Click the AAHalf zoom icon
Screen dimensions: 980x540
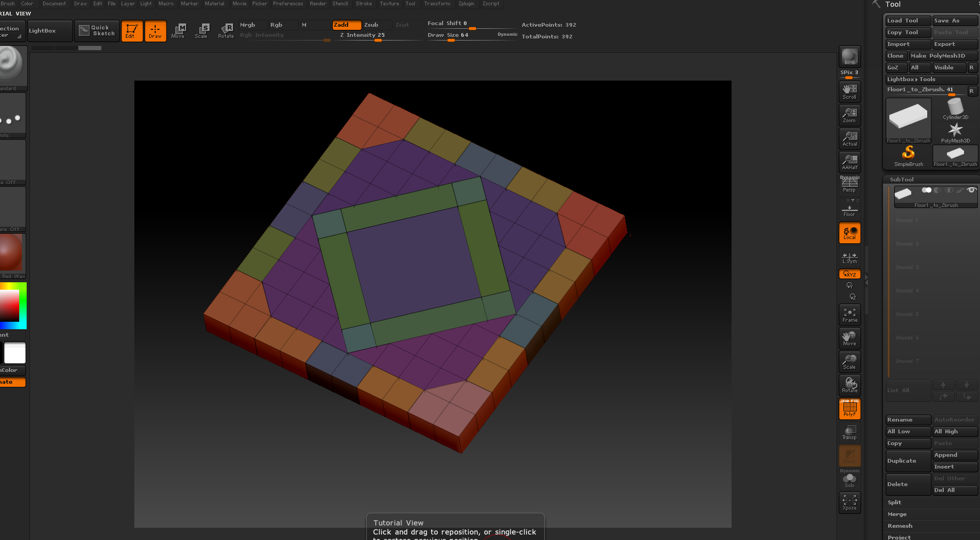[849, 162]
